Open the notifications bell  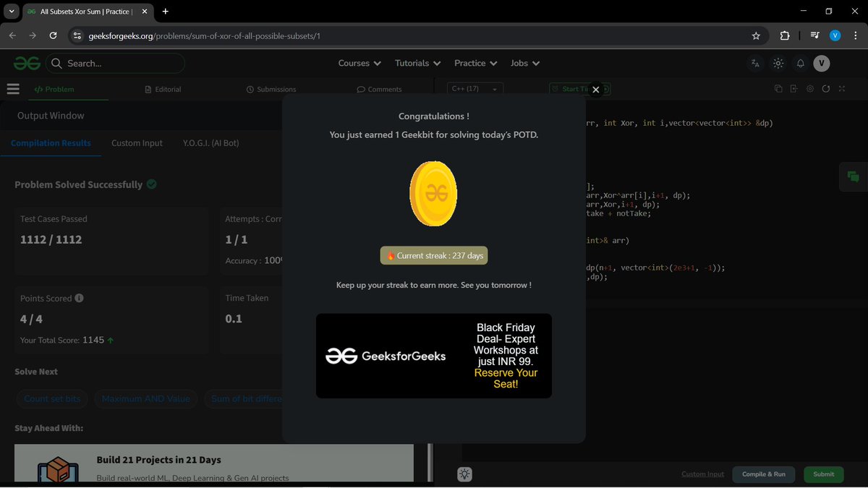tap(800, 64)
